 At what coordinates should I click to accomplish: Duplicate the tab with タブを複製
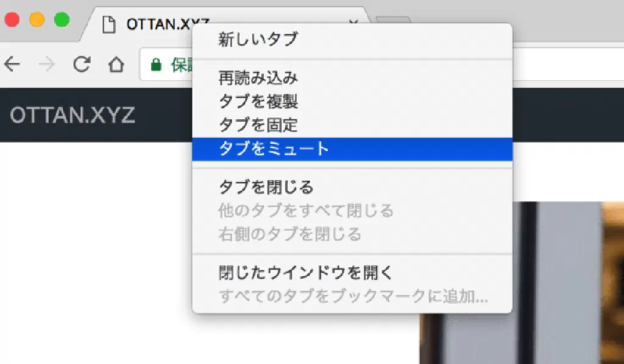coord(258,101)
